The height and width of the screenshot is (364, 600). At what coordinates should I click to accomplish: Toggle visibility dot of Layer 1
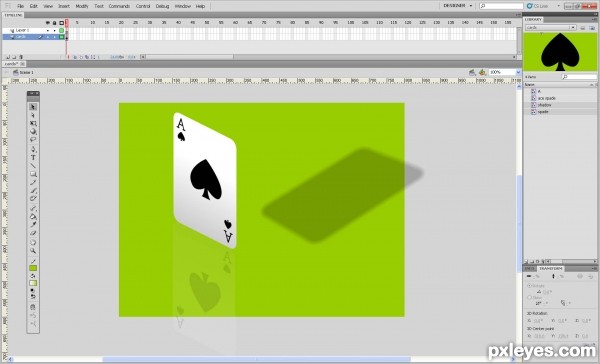48,30
